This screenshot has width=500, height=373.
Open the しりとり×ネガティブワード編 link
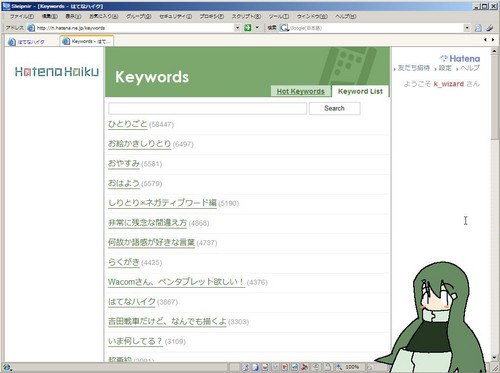(x=162, y=203)
